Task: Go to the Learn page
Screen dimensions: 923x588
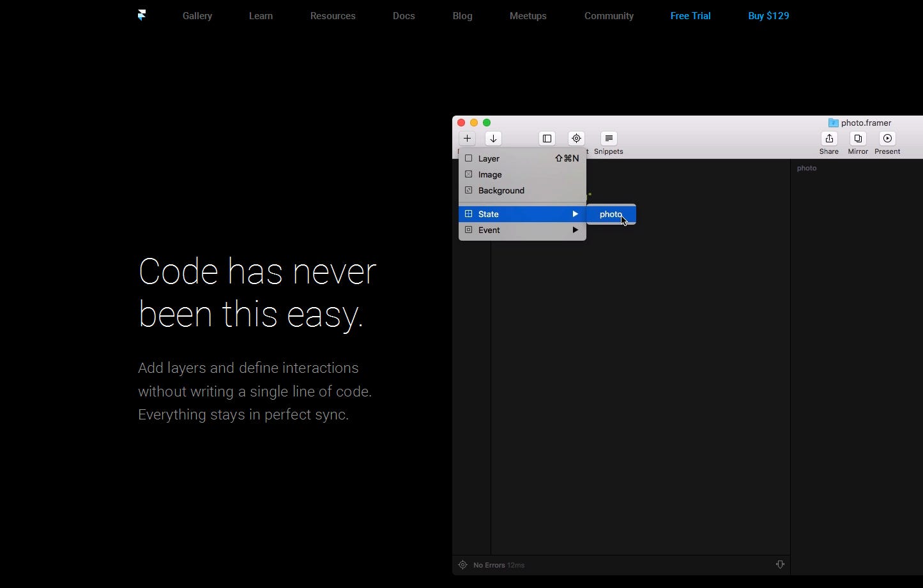Action: tap(261, 16)
